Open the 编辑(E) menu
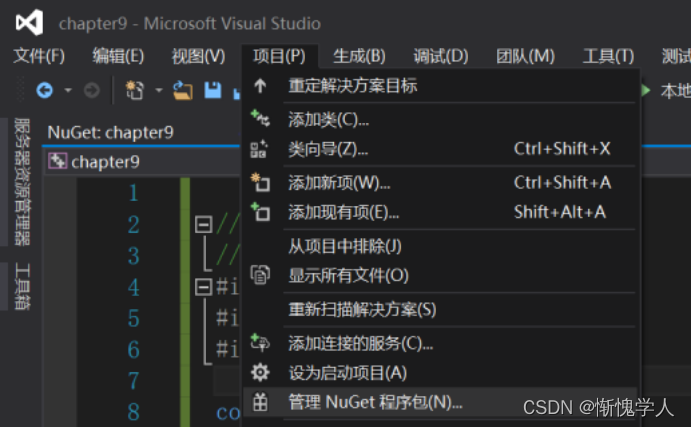The width and height of the screenshot is (691, 428). tap(118, 56)
